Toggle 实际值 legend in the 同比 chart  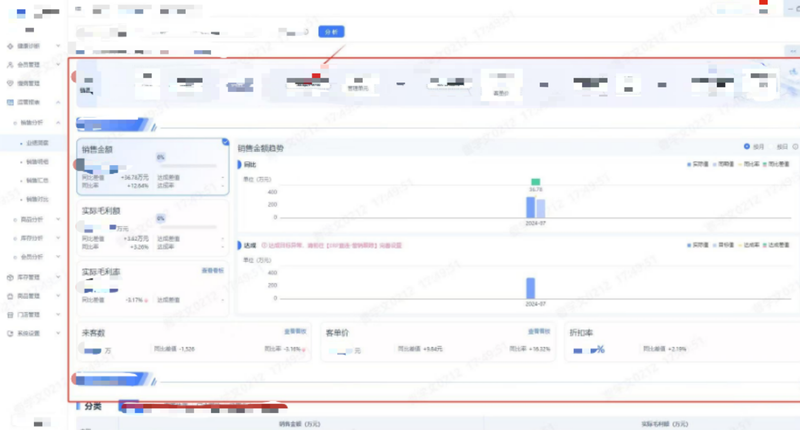coord(698,164)
